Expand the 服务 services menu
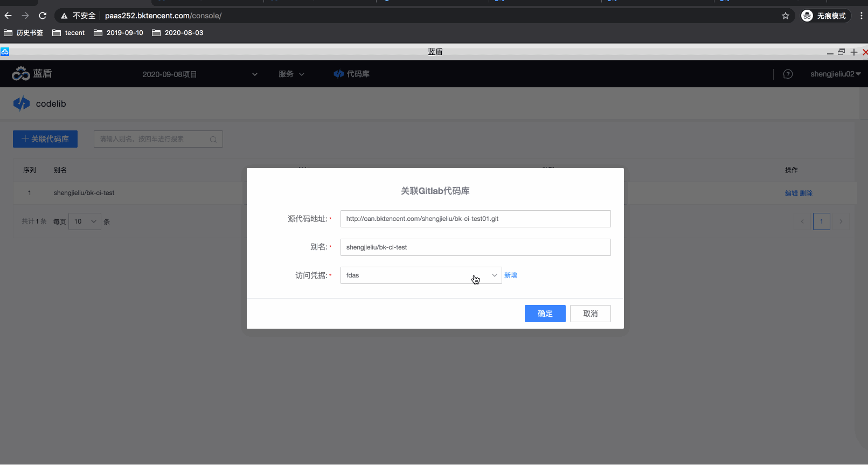 pyautogui.click(x=291, y=74)
